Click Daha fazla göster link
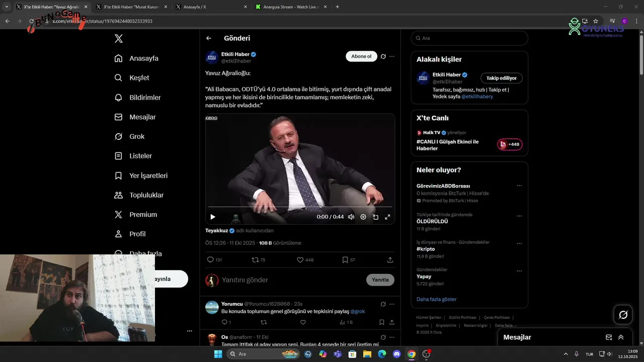This screenshot has width=644, height=362. pos(437,299)
